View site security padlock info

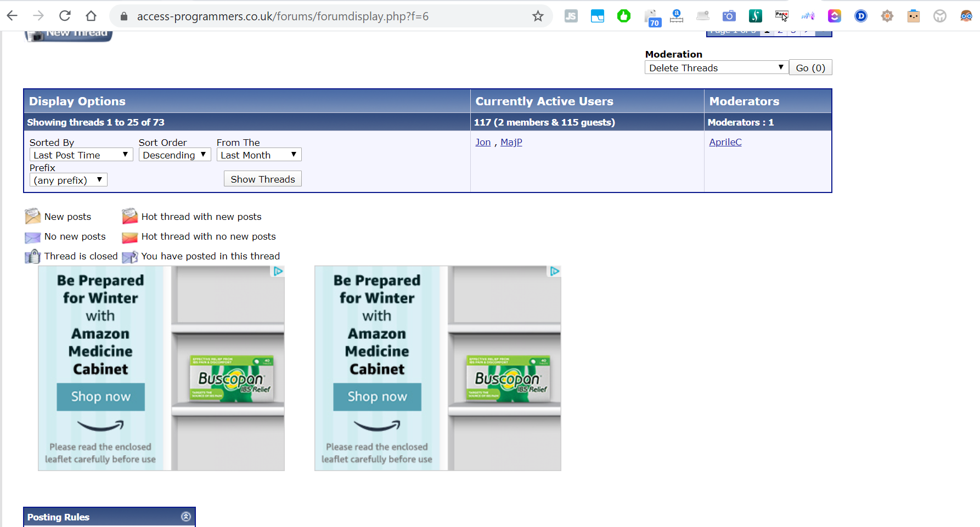[x=124, y=16]
